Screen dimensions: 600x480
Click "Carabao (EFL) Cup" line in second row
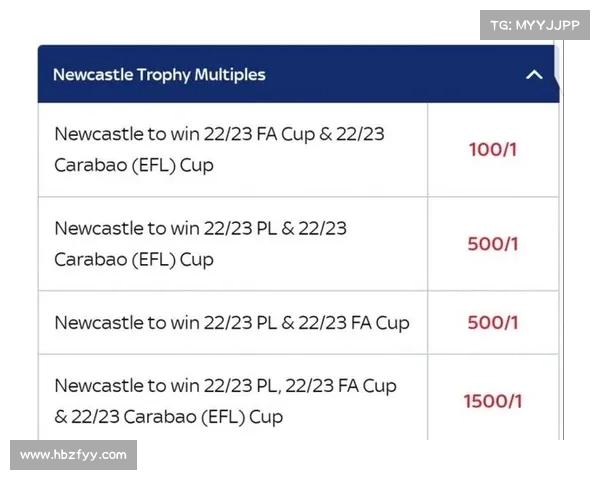(134, 260)
